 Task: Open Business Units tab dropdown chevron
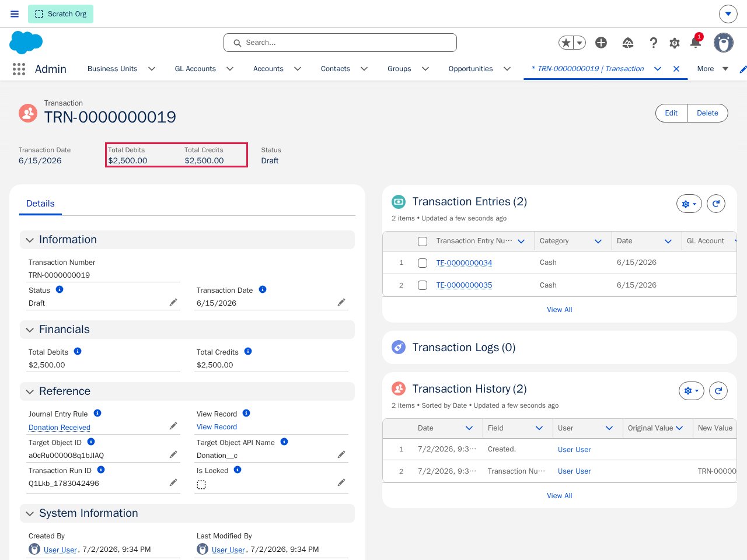click(x=152, y=69)
